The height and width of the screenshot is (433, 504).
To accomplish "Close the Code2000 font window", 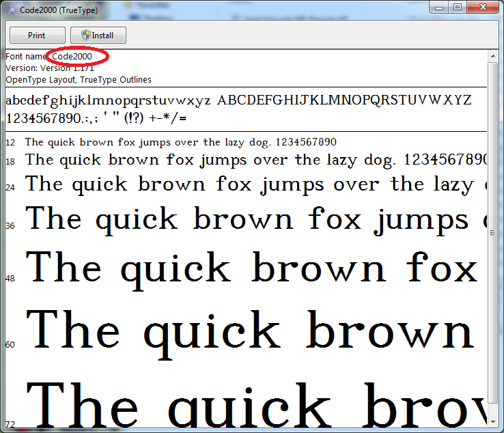I will point(483,8).
